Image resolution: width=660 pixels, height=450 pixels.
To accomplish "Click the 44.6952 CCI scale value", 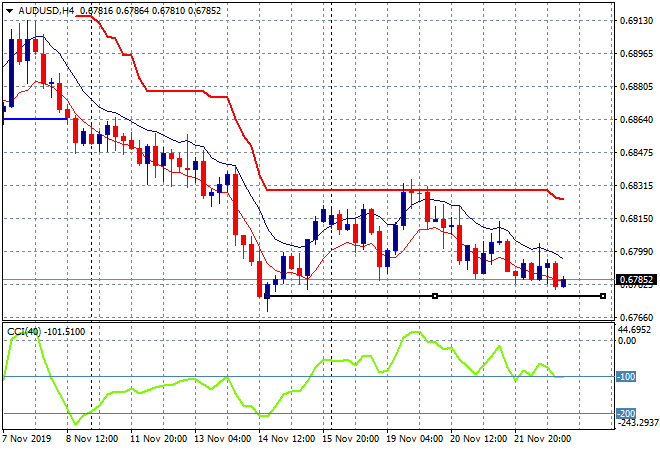I will click(x=635, y=330).
